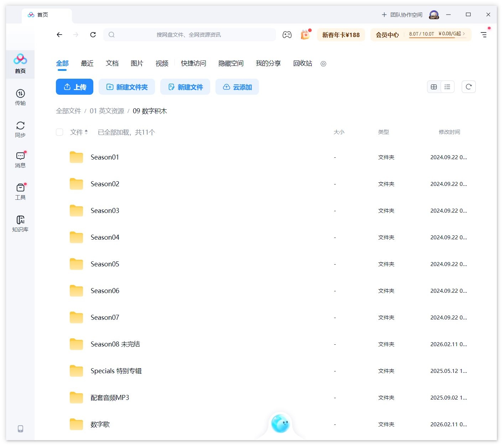Open the hamburger menu at top right

(x=483, y=35)
